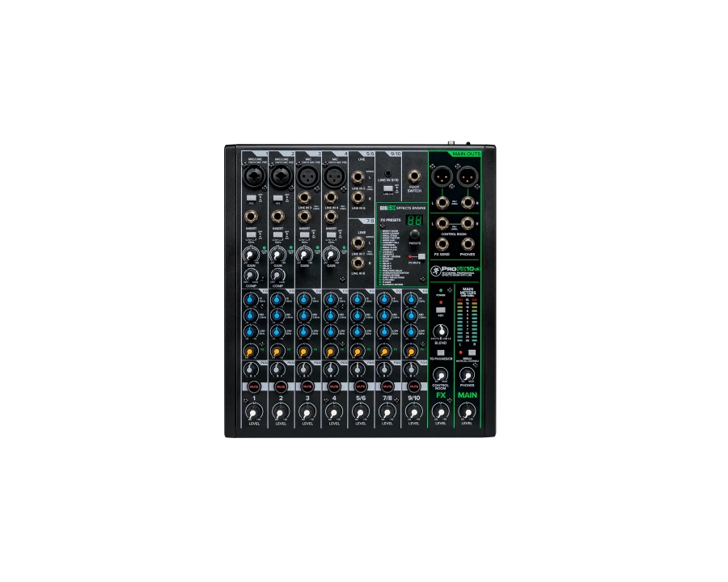This screenshot has height=582, width=728.
Task: Click the channel 2 GAIN knob
Action: [x=277, y=253]
